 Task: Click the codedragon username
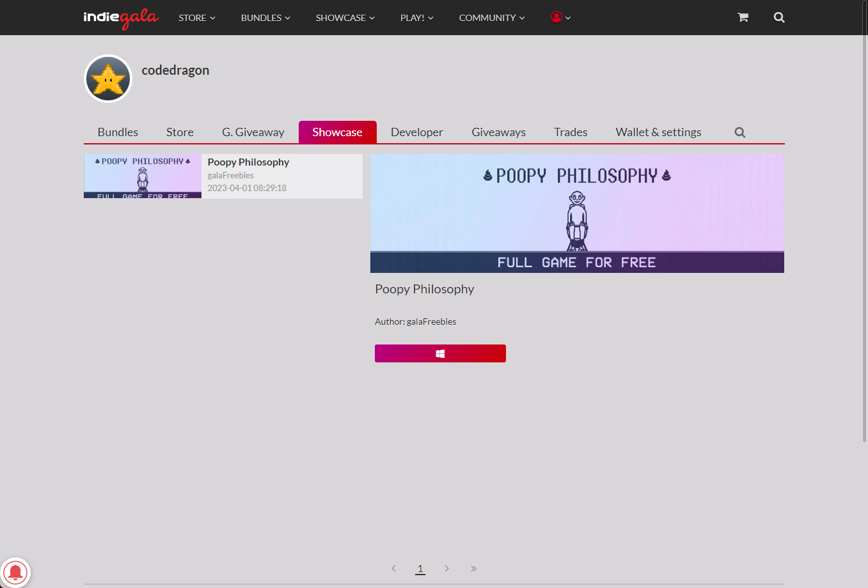click(x=175, y=70)
